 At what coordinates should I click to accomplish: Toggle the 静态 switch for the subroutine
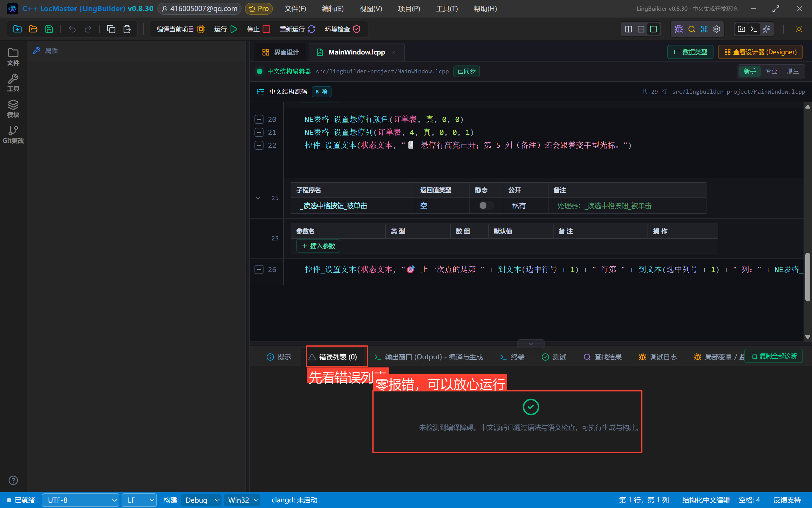tap(486, 206)
